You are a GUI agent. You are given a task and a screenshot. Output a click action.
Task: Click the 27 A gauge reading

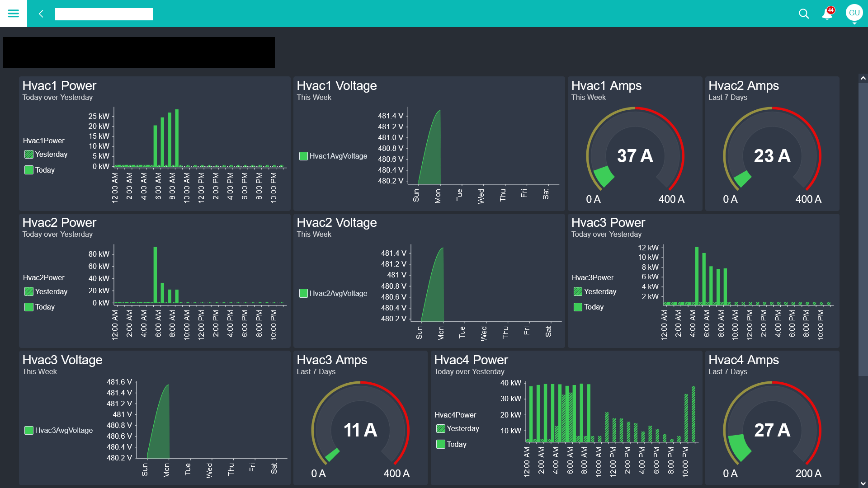(x=772, y=430)
